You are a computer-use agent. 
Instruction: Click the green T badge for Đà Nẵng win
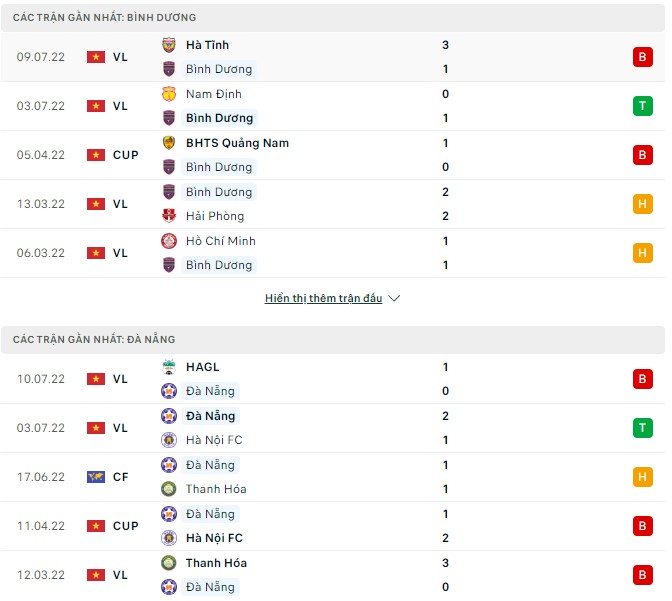pos(642,428)
